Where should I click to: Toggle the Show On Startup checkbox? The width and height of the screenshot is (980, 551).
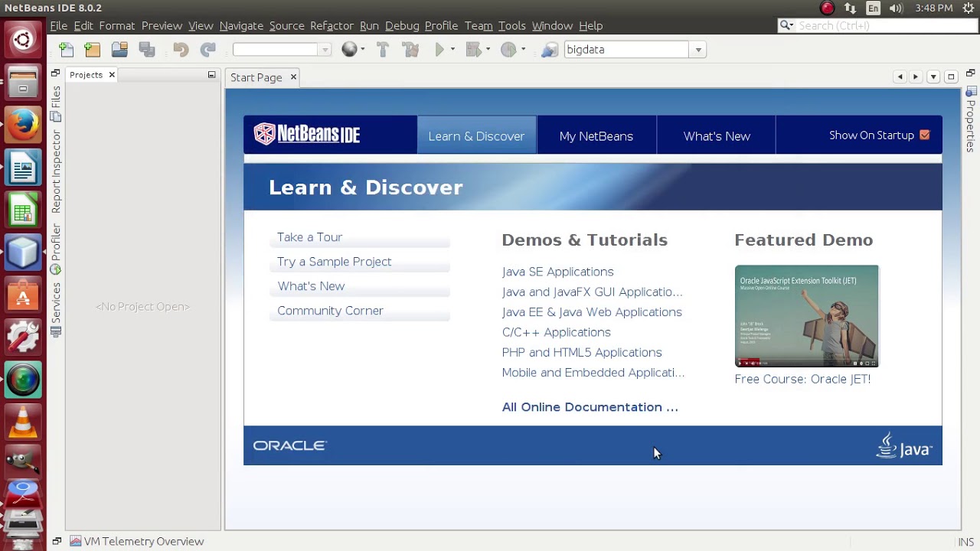[x=924, y=135]
